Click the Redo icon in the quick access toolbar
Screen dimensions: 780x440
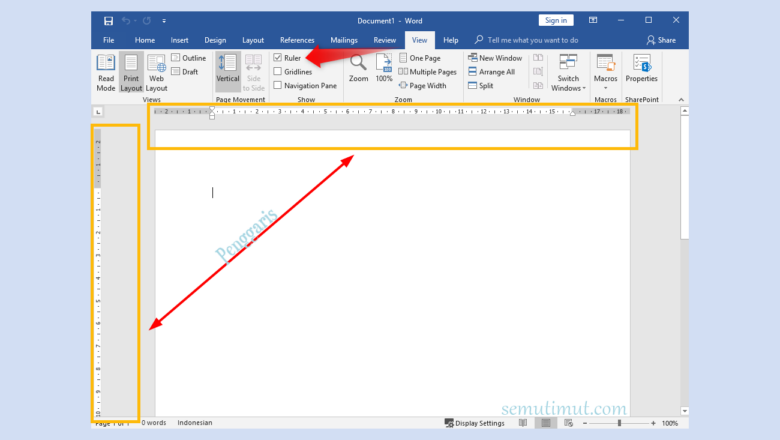pyautogui.click(x=147, y=21)
